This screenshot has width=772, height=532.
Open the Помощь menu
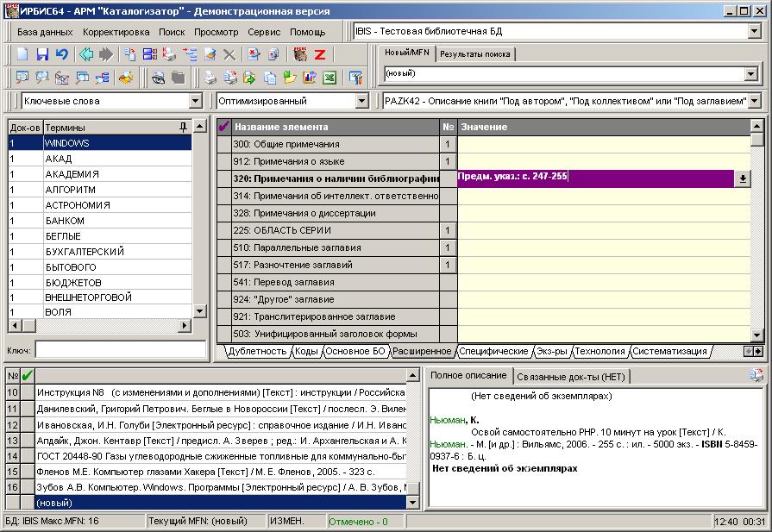pos(308,32)
